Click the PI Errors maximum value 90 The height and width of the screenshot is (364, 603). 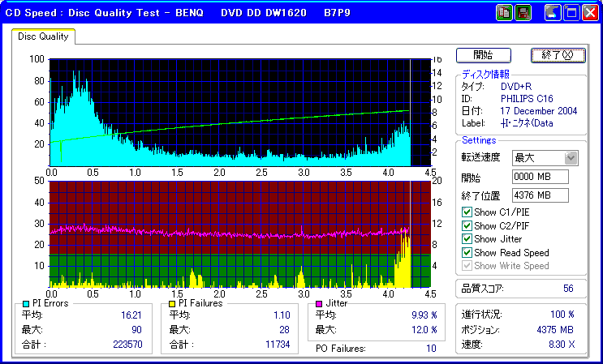136,330
